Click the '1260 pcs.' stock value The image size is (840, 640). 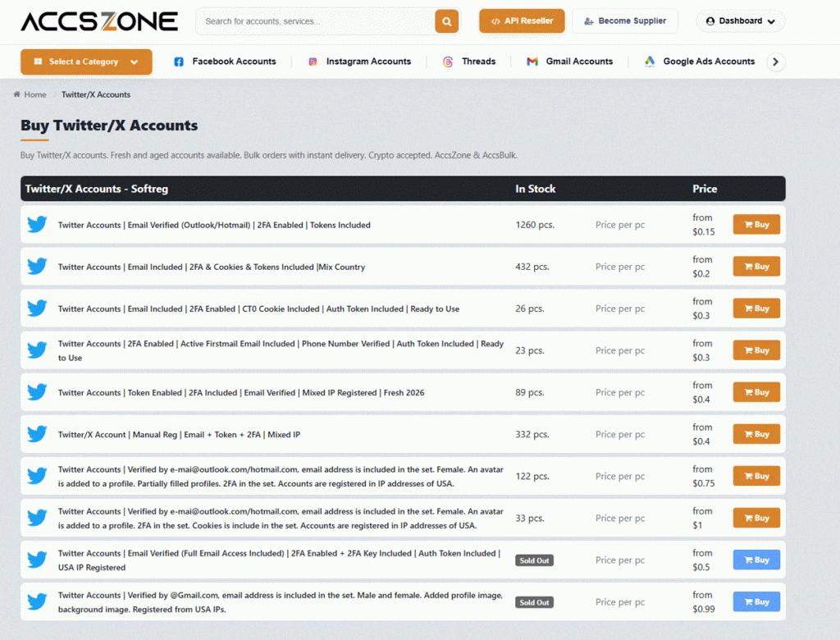[535, 225]
